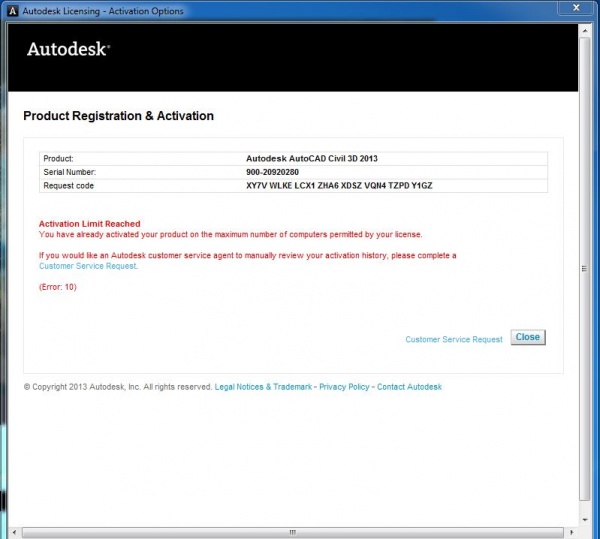This screenshot has height=539, width=600.
Task: Click the 'Request code' label
Action: pyautogui.click(x=68, y=186)
